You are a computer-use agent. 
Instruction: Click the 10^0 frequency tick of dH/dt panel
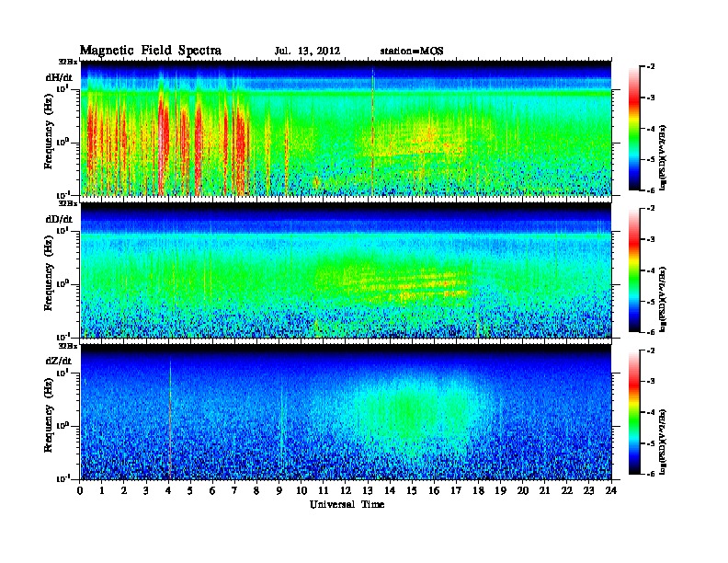pos(62,142)
